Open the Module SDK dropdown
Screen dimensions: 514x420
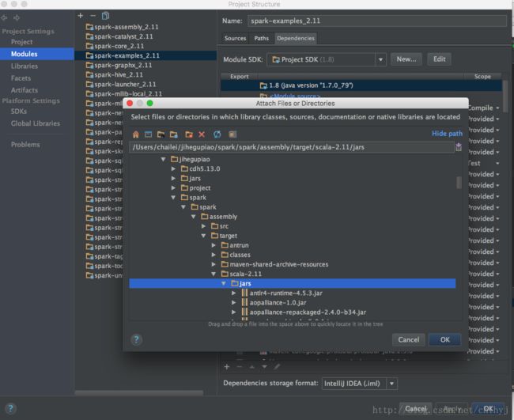point(380,59)
